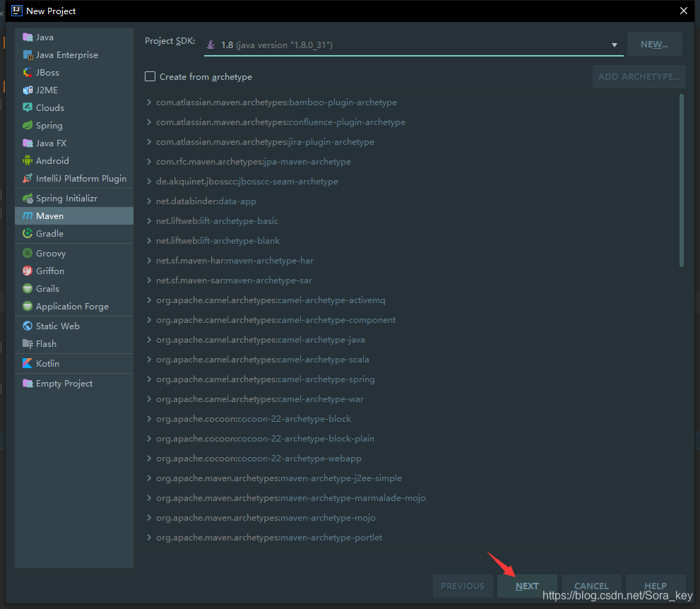This screenshot has height=609, width=700.
Task: Select the Application Forge icon
Action: point(28,307)
